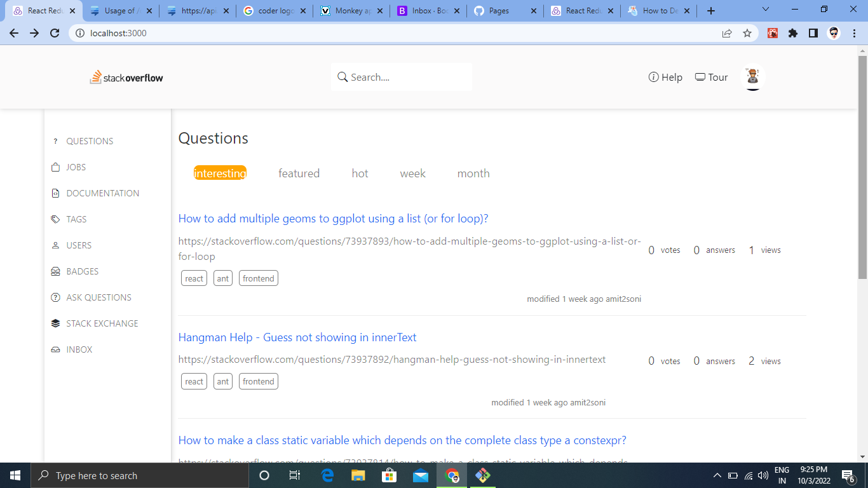Image resolution: width=868 pixels, height=488 pixels.
Task: Click the Documentation sidebar icon
Action: [x=55, y=193]
